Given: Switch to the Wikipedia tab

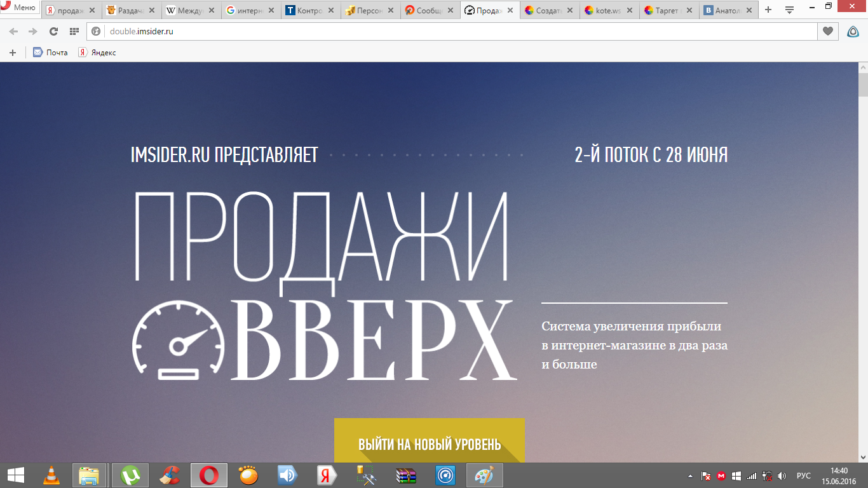Looking at the screenshot, I should (x=189, y=10).
